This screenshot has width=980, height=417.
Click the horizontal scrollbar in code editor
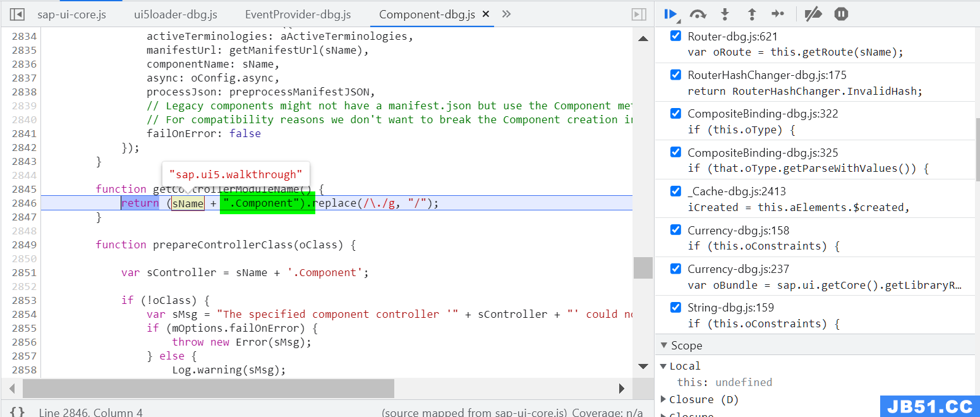[209, 388]
